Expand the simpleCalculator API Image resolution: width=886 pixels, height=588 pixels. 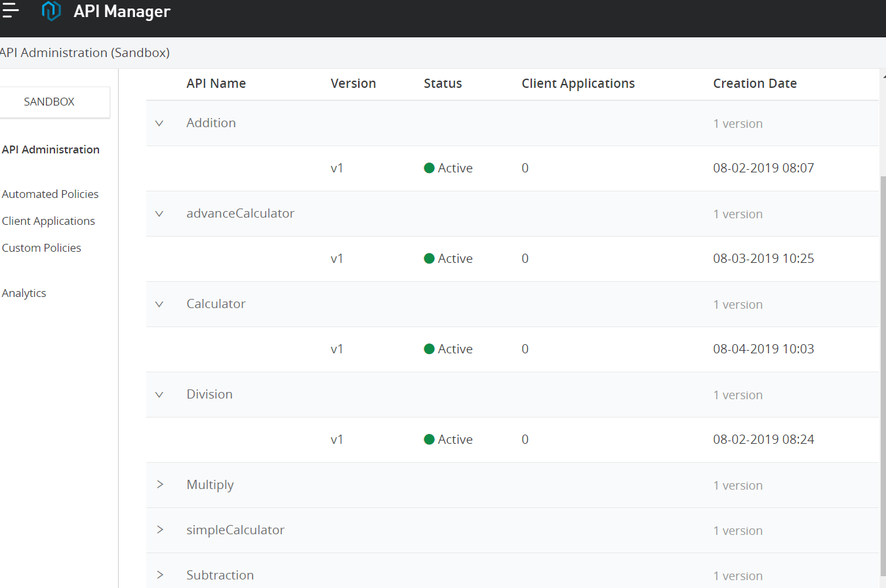click(x=160, y=530)
